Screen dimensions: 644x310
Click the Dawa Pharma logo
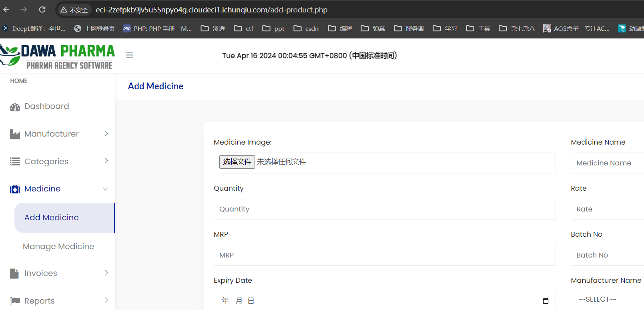coord(58,56)
